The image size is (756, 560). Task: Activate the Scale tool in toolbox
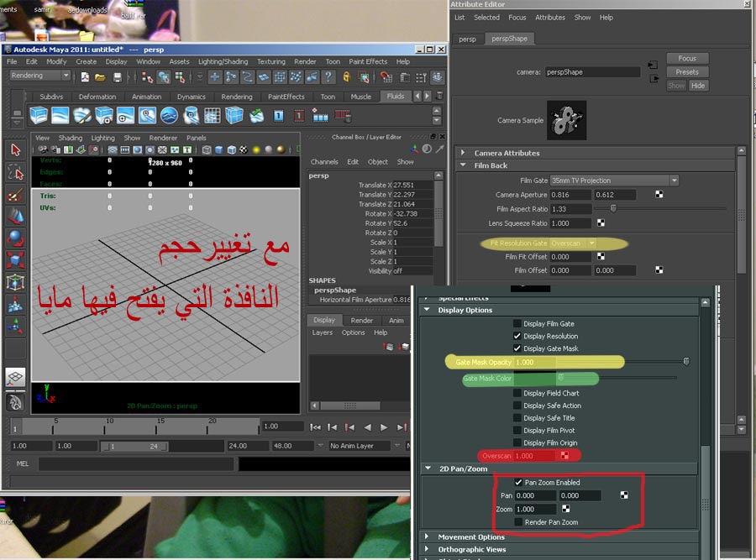click(15, 260)
